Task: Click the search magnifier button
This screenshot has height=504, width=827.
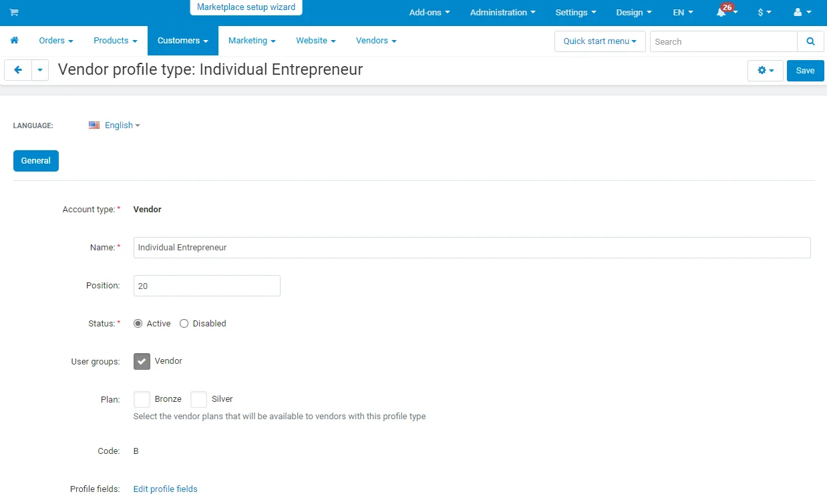Action: [x=810, y=41]
